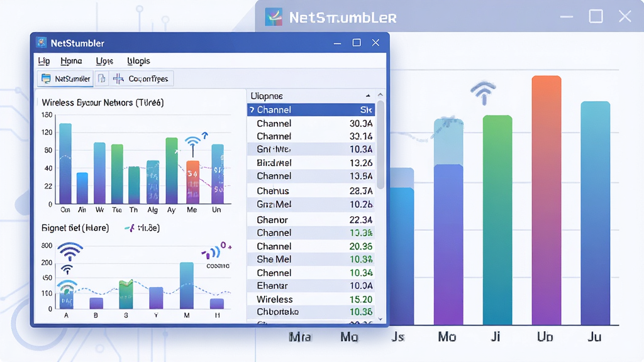Click the down arrow of the list scrollbar

pyautogui.click(x=380, y=319)
